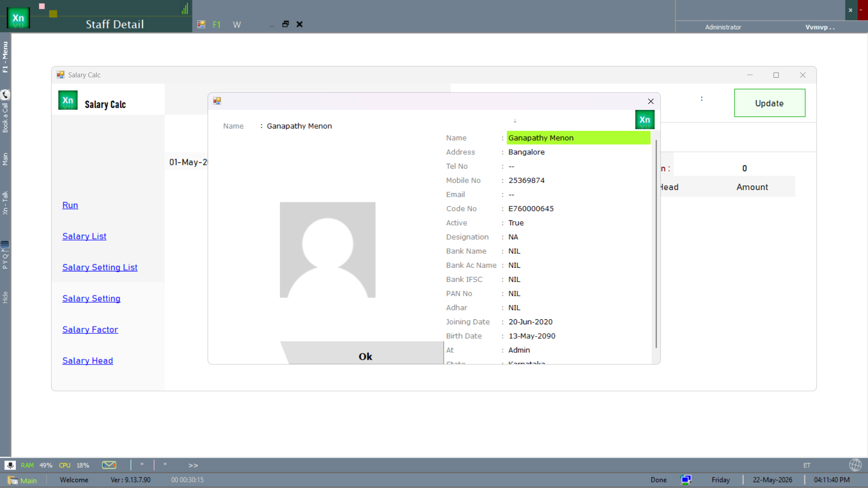Click the Administrator label at top right
This screenshot has height=488, width=868.
pyautogui.click(x=723, y=28)
